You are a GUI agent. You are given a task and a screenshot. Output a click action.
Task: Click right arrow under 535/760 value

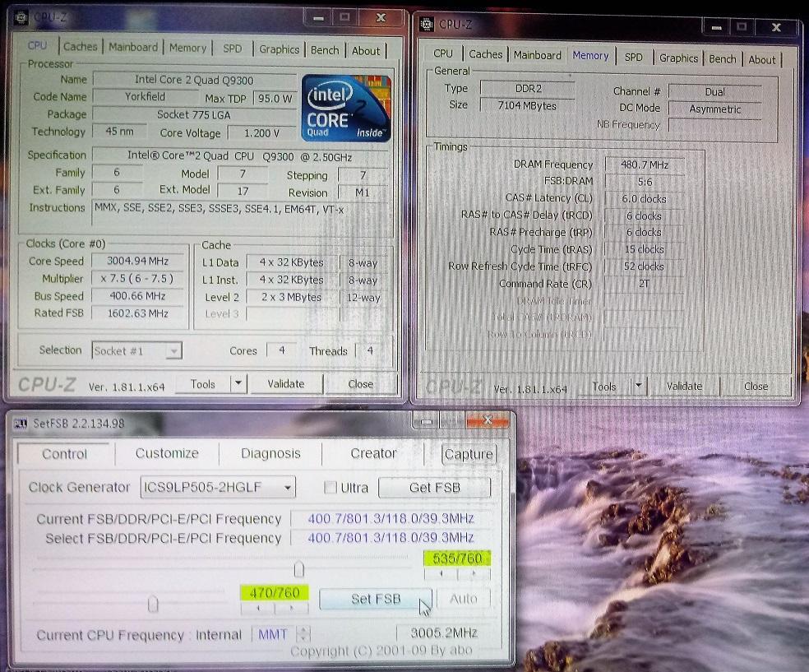click(474, 573)
